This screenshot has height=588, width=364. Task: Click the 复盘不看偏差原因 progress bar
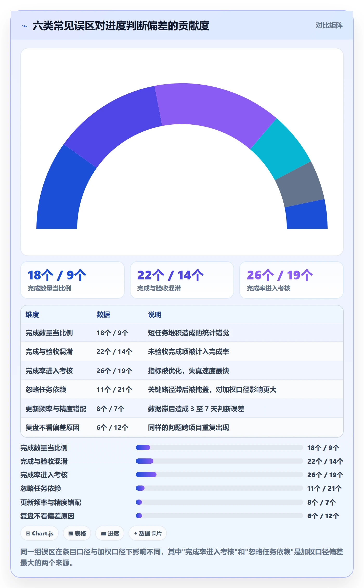[x=219, y=516]
